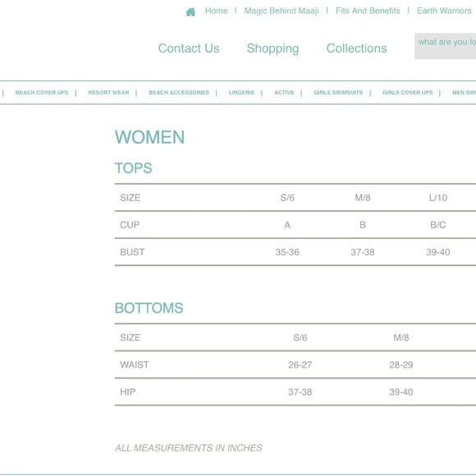Open the Collections menu

(356, 48)
